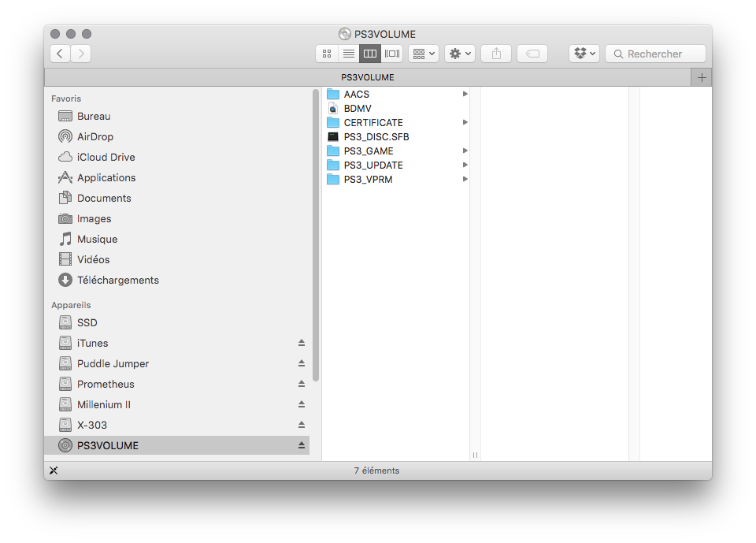This screenshot has width=756, height=543.
Task: Switch to list view
Action: [349, 54]
